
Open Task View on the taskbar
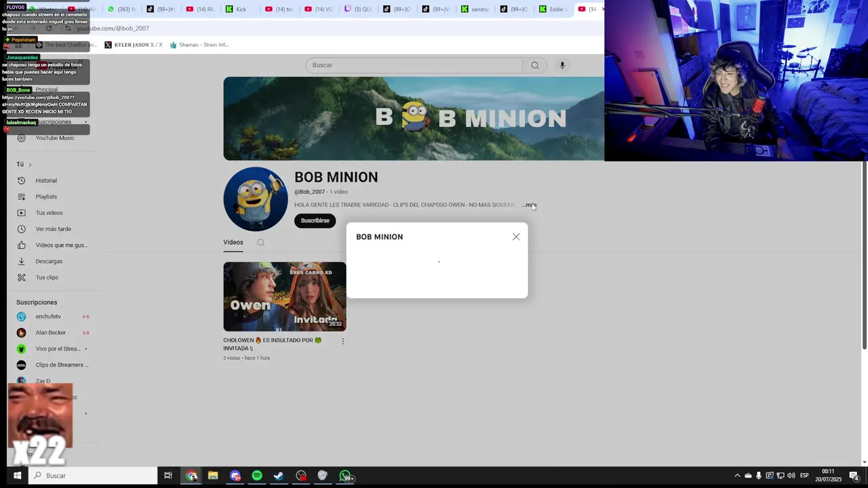coord(168,476)
